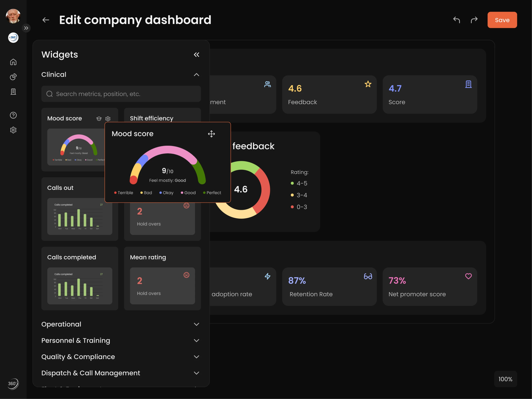Screen dimensions: 532x399
Task: Save the dashboard changes
Action: [x=502, y=20]
